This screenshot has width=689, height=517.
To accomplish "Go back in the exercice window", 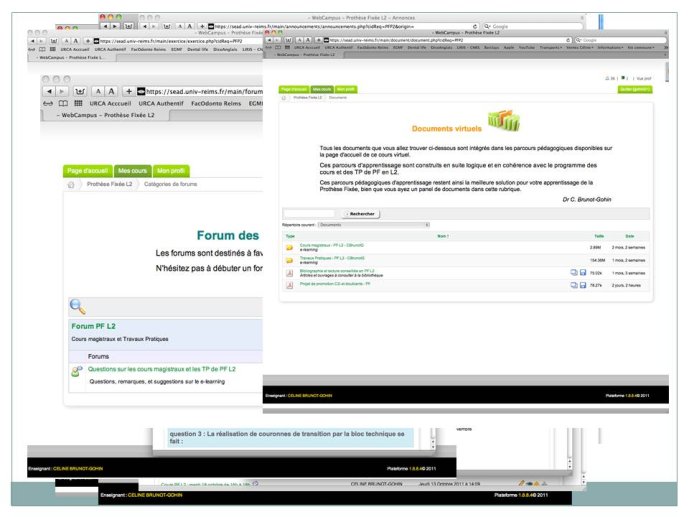I will (32, 41).
